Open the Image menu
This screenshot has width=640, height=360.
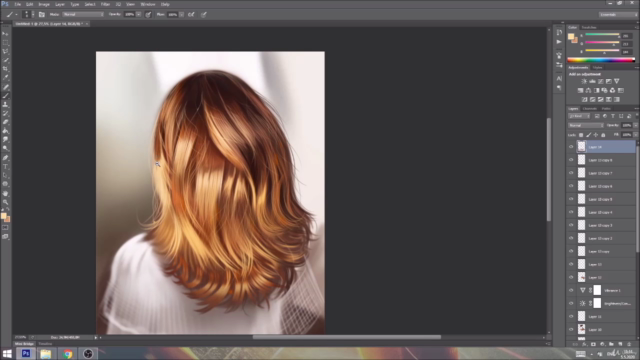pyautogui.click(x=44, y=4)
